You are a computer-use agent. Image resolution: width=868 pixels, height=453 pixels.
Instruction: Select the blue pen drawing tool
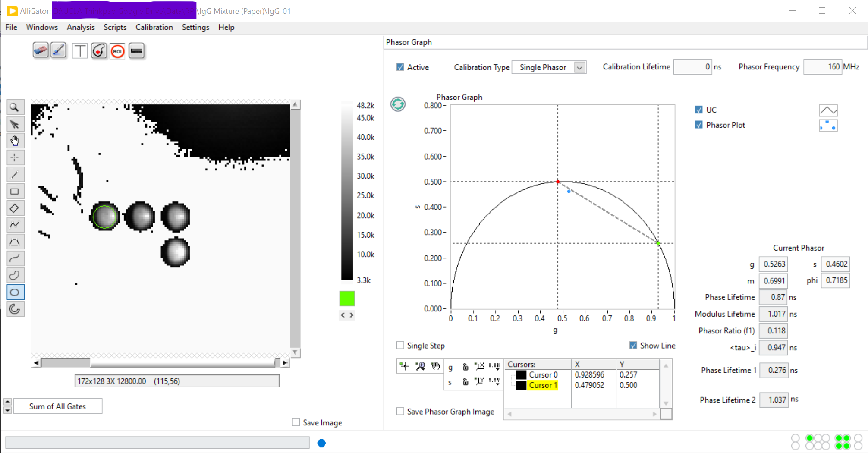[x=58, y=51]
